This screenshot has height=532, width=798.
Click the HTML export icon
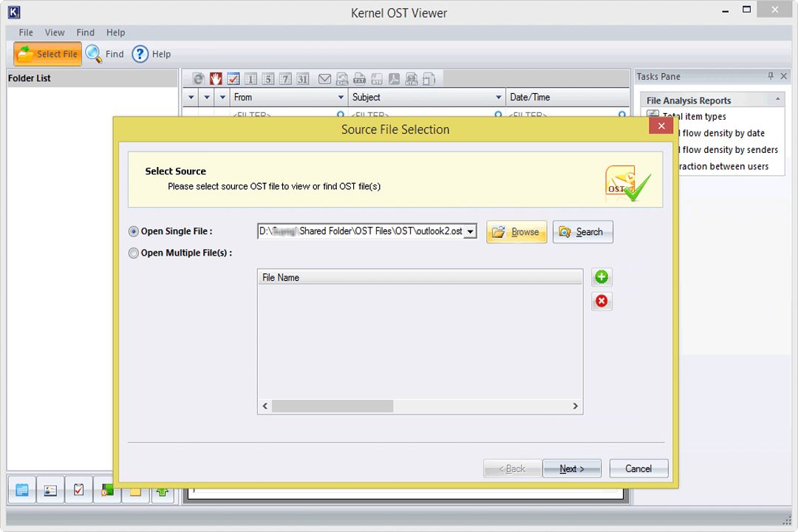412,79
